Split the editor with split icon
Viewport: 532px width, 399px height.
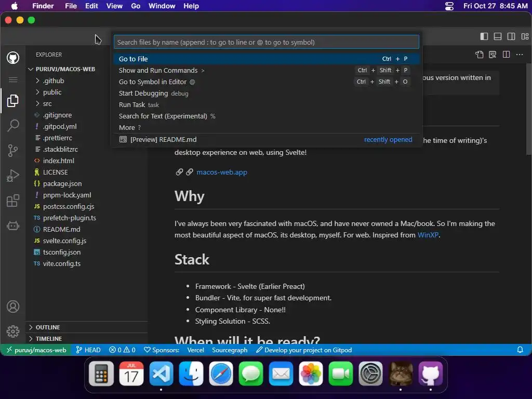point(506,55)
